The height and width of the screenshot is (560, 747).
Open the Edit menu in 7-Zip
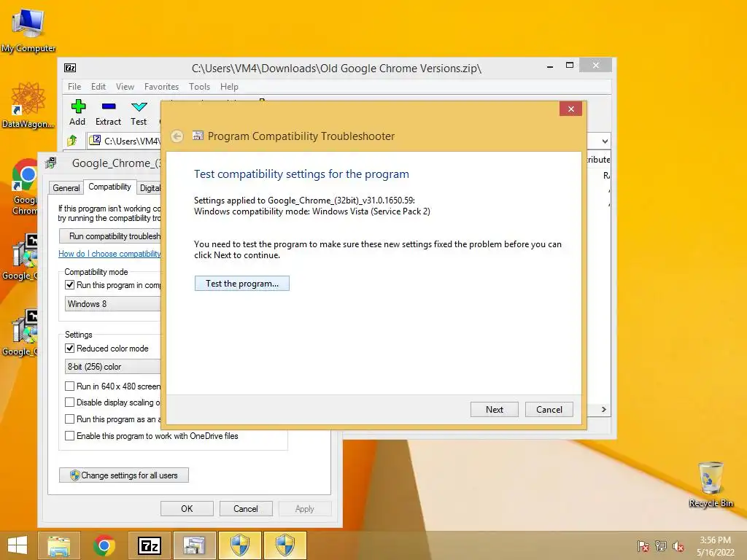[98, 87]
